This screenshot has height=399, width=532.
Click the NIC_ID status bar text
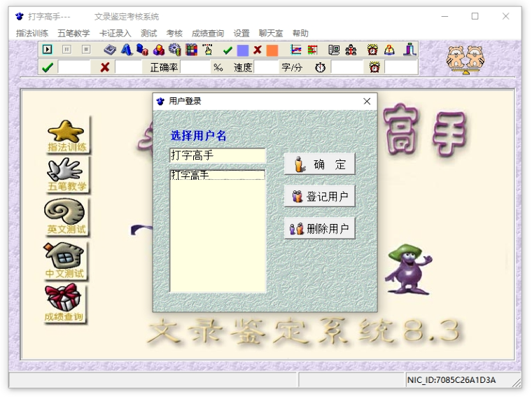451,380
